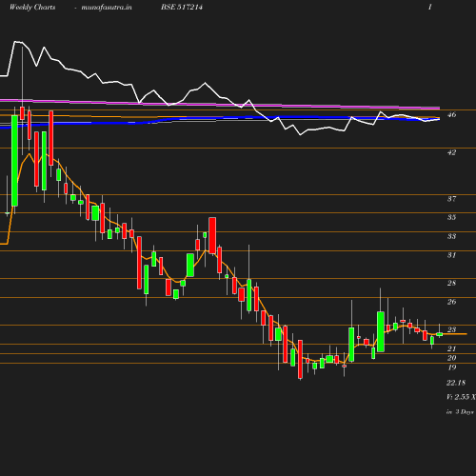Click the price axis label 33
The height and width of the screenshot is (476, 476).
pyautogui.click(x=451, y=236)
